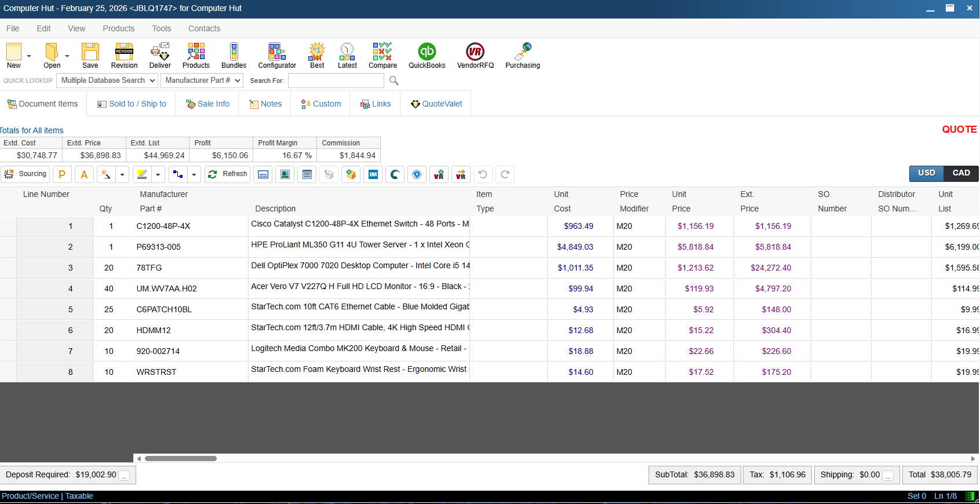Expand the arrow next to the New button
980x504 pixels.
29,56
